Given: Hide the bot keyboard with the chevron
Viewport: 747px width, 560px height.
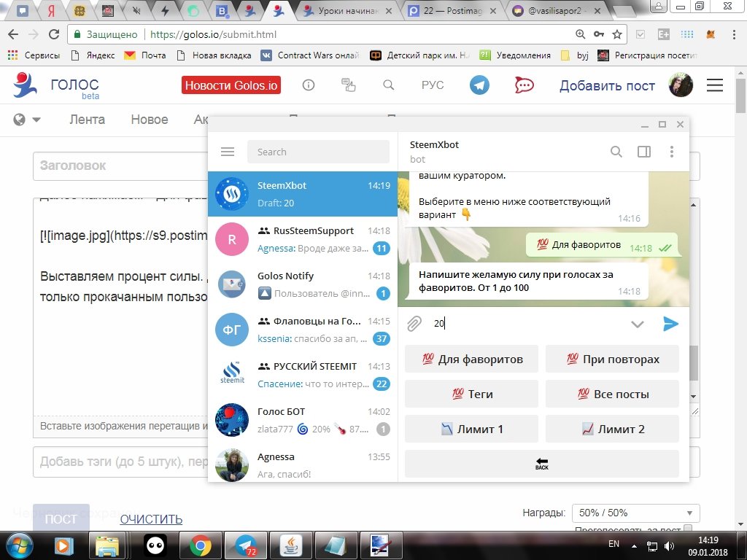Looking at the screenshot, I should tap(638, 324).
